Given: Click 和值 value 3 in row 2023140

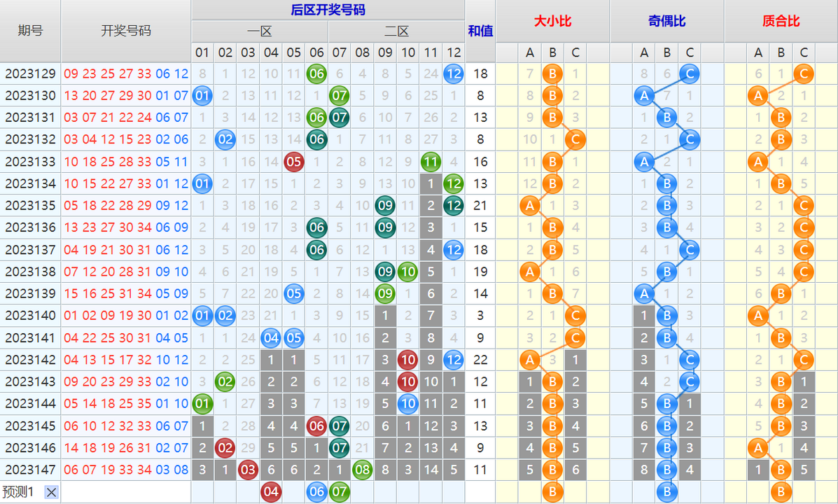Looking at the screenshot, I should (480, 315).
